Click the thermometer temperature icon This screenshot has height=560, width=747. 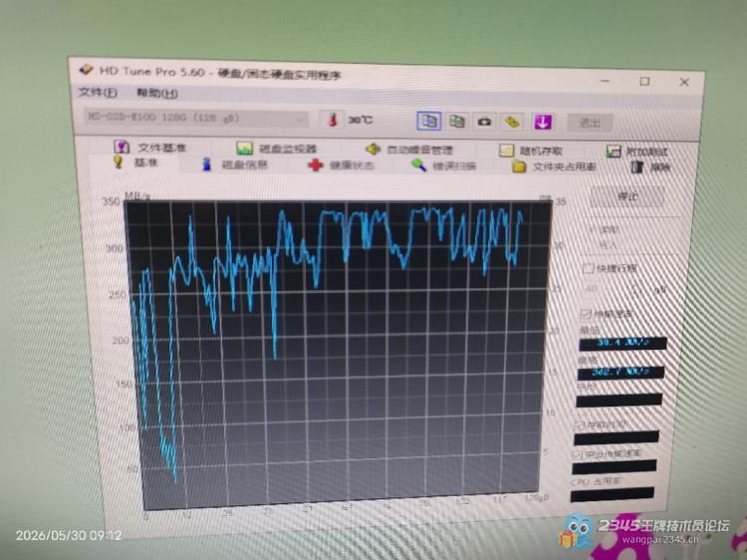333,120
